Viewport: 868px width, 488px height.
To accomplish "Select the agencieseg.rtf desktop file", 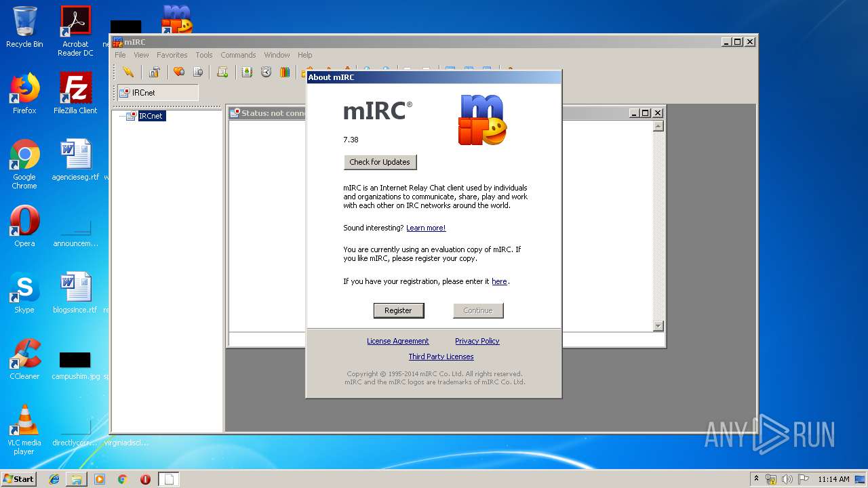I will click(75, 160).
